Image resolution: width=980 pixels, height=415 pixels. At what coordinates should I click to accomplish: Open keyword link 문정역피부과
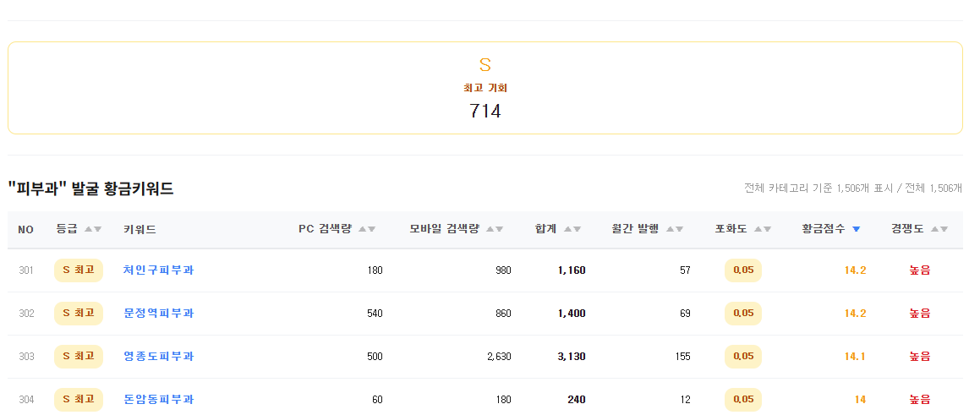coord(159,313)
